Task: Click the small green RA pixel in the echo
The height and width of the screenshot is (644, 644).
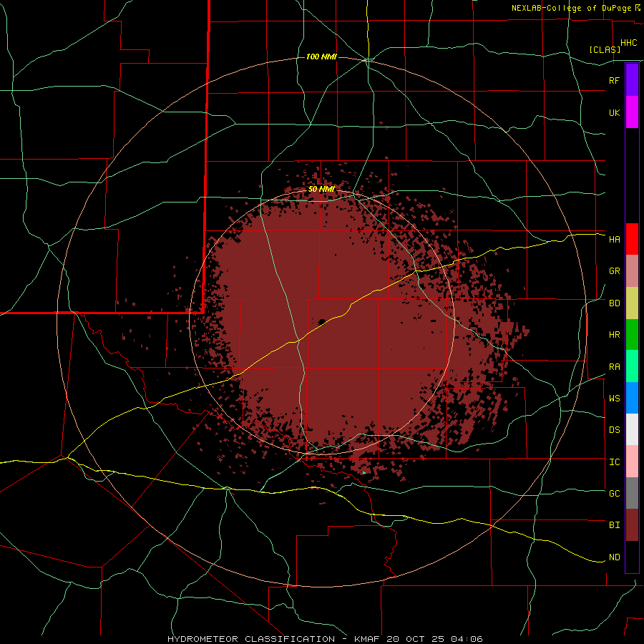Action: pyautogui.click(x=364, y=473)
